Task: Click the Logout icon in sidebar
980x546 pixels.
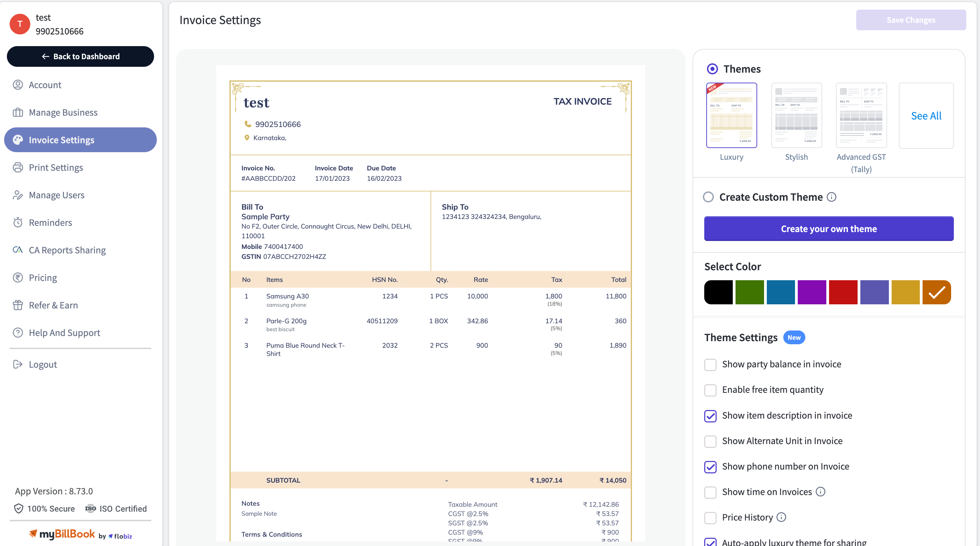Action: point(18,364)
